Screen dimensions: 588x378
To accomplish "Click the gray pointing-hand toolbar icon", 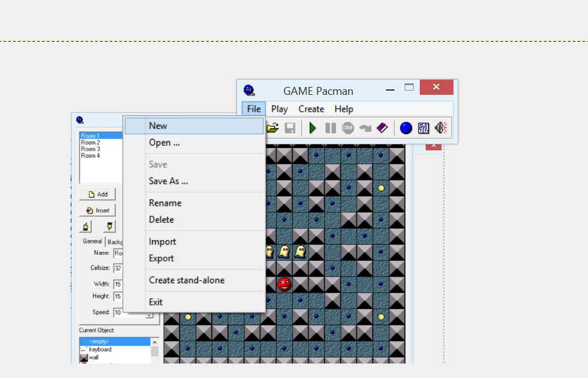I will point(365,128).
